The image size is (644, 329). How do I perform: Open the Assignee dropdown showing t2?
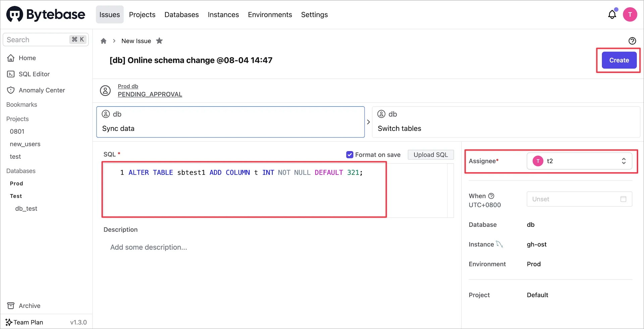[579, 161]
